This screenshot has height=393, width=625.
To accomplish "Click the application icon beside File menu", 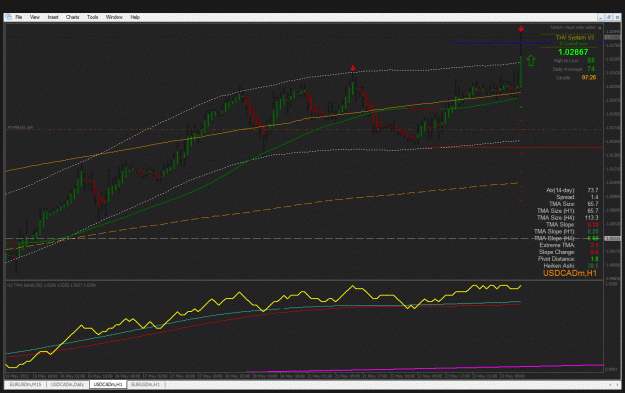I will (8, 17).
